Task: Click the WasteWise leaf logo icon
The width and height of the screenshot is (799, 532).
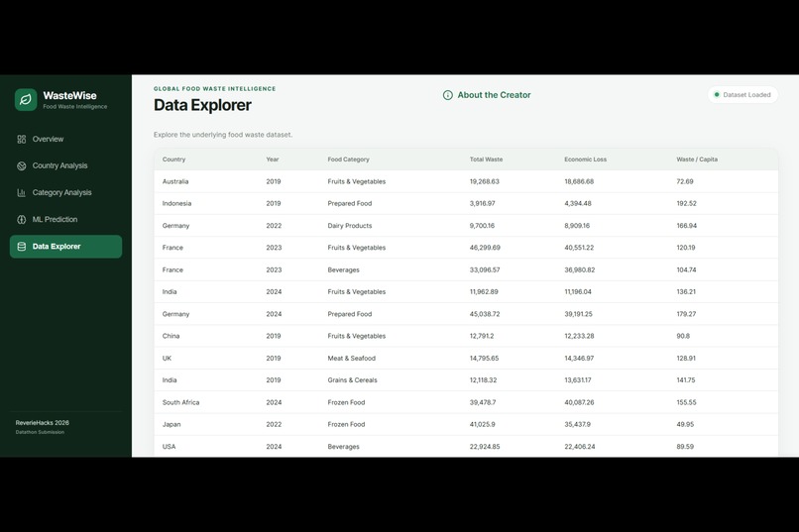Action: click(x=26, y=100)
